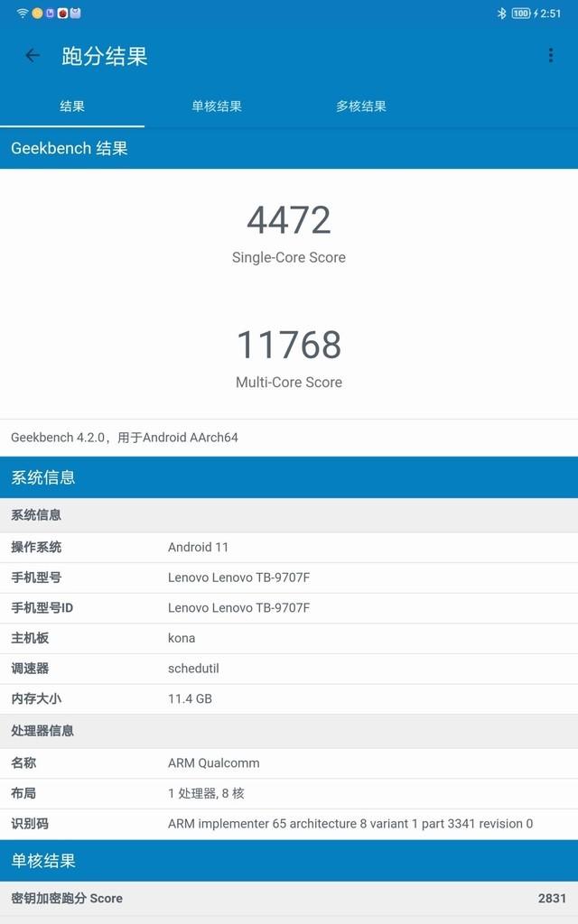The image size is (578, 924).
Task: Select the 调速器 row label
Action: tap(30, 669)
